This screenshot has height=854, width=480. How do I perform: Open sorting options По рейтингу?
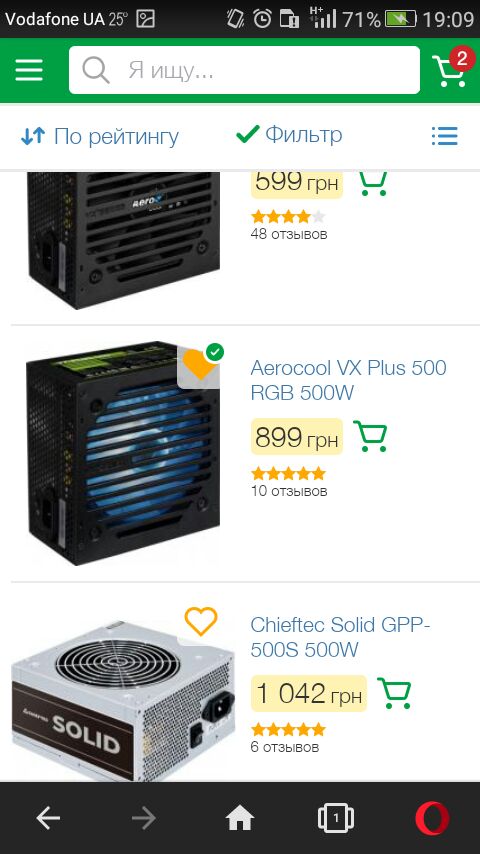click(x=100, y=137)
